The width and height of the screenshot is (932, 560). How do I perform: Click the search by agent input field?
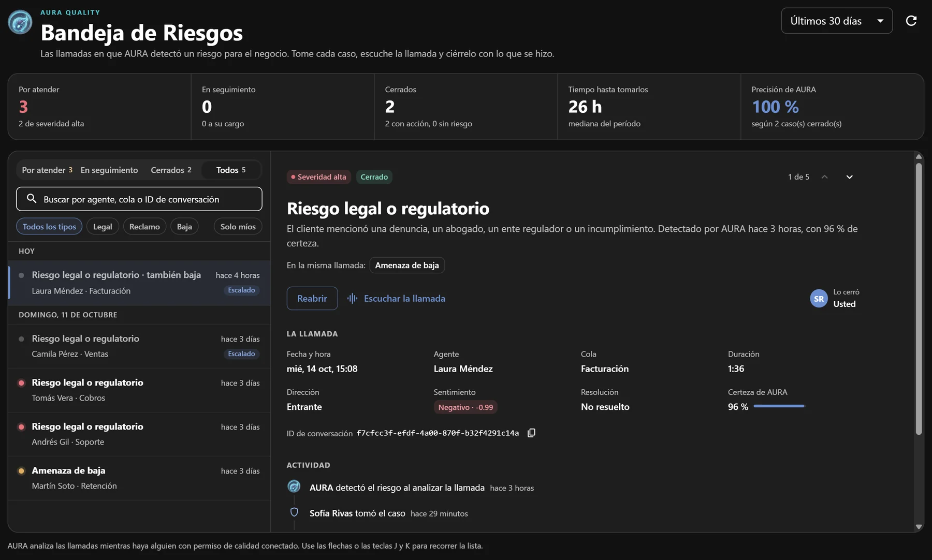click(139, 199)
